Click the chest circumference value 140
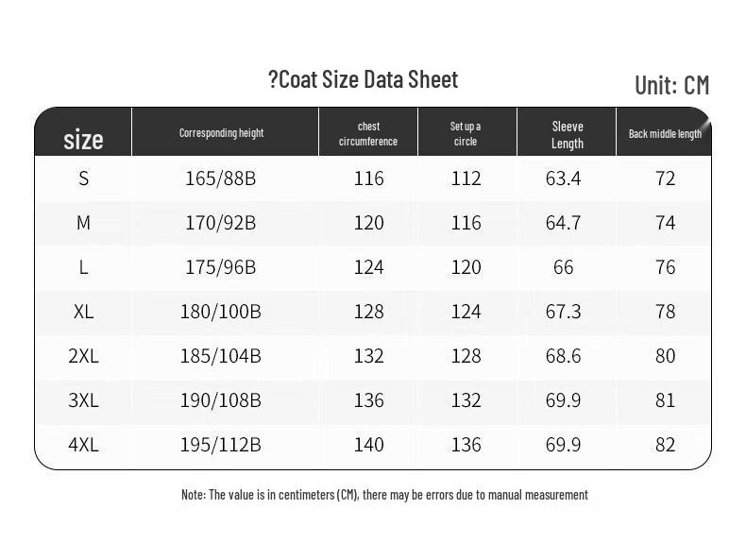The height and width of the screenshot is (560, 746). [x=368, y=445]
